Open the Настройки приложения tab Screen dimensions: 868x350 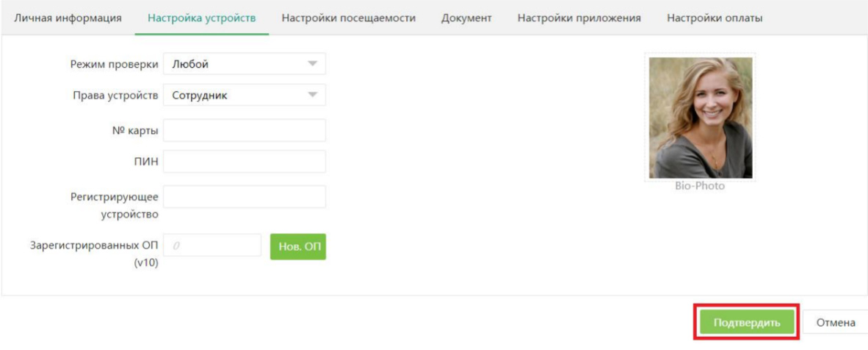point(579,18)
